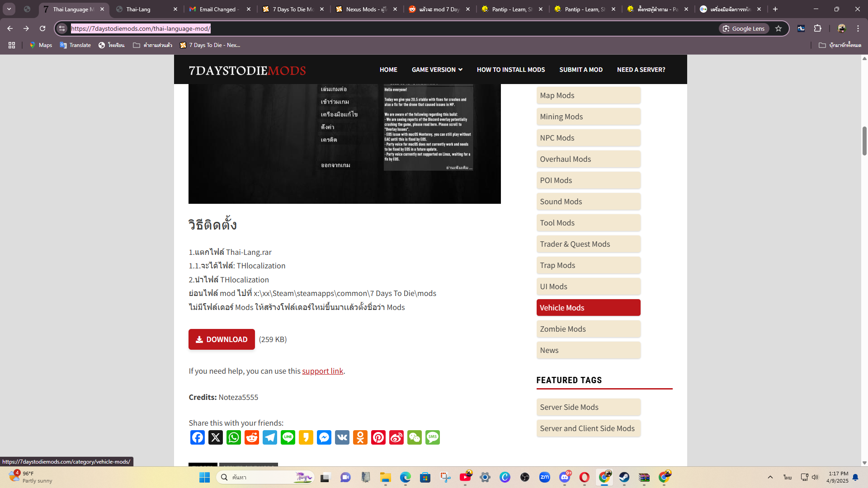Open the Chrome profile avatar
Image resolution: width=868 pixels, height=488 pixels.
842,28
